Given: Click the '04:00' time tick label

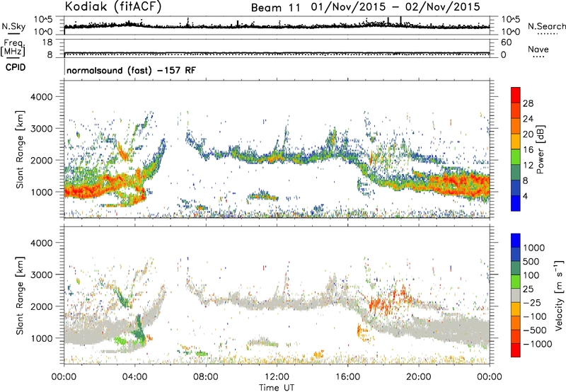Looking at the screenshot, I should (x=134, y=377).
